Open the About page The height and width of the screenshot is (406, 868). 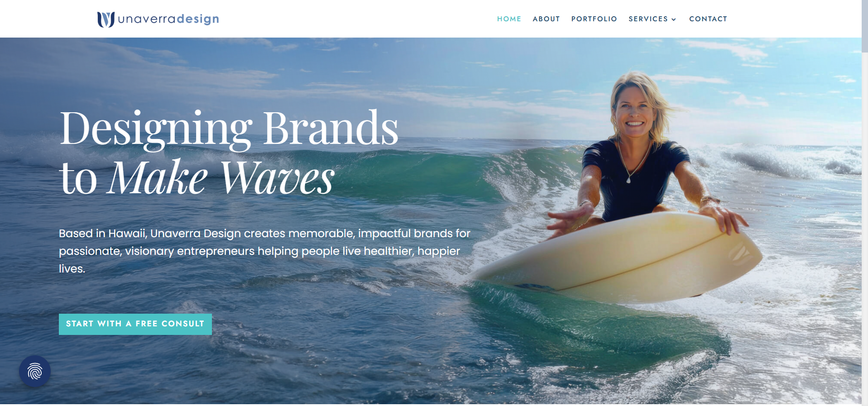pos(546,19)
